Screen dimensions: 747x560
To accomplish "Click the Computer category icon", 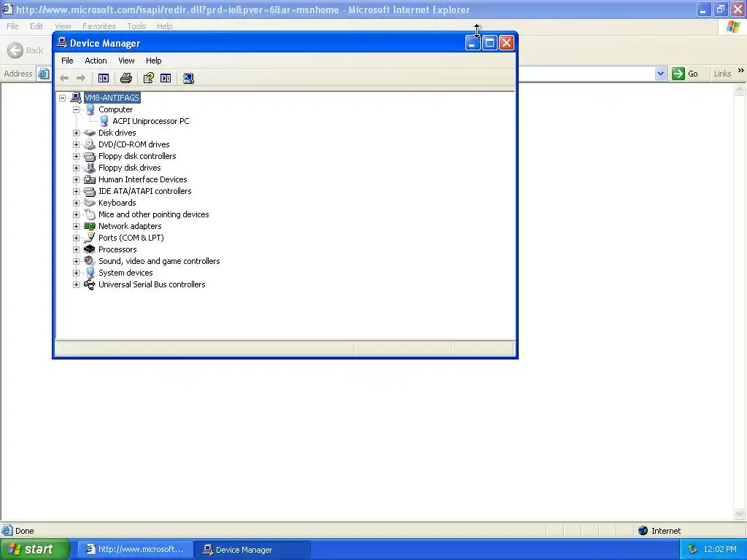I will click(90, 109).
